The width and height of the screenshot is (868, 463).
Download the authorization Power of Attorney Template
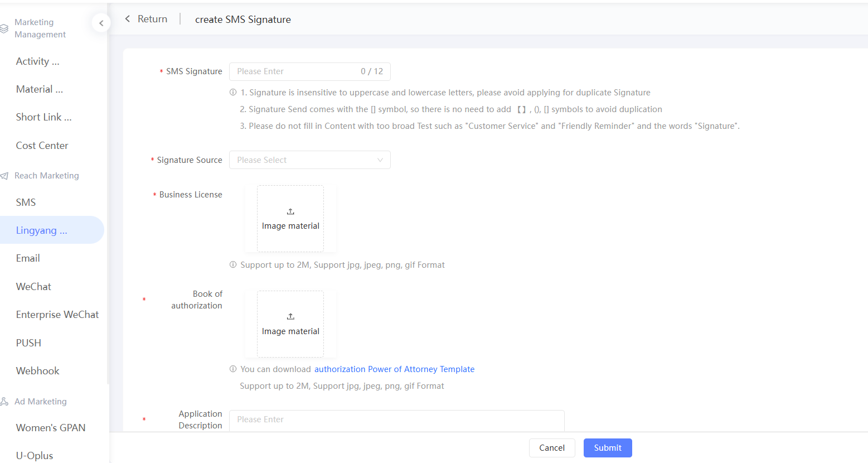click(x=394, y=369)
